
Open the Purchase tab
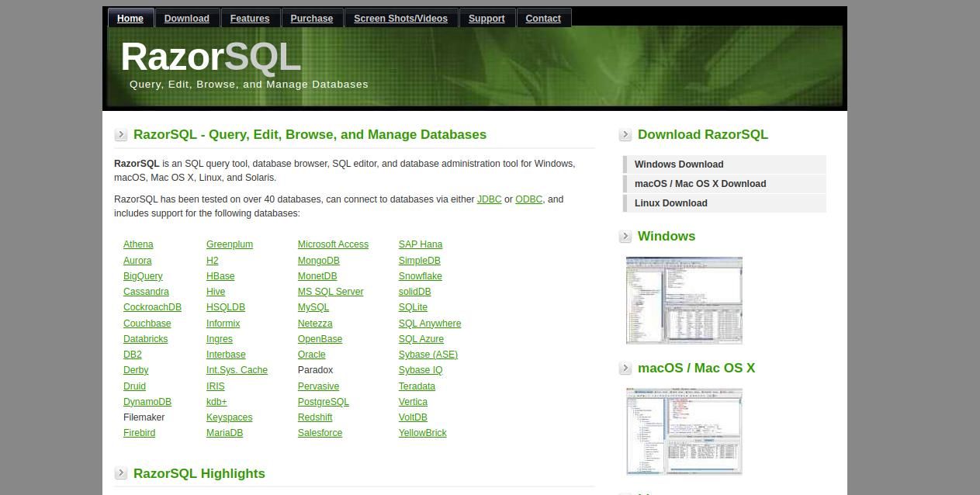[x=312, y=18]
